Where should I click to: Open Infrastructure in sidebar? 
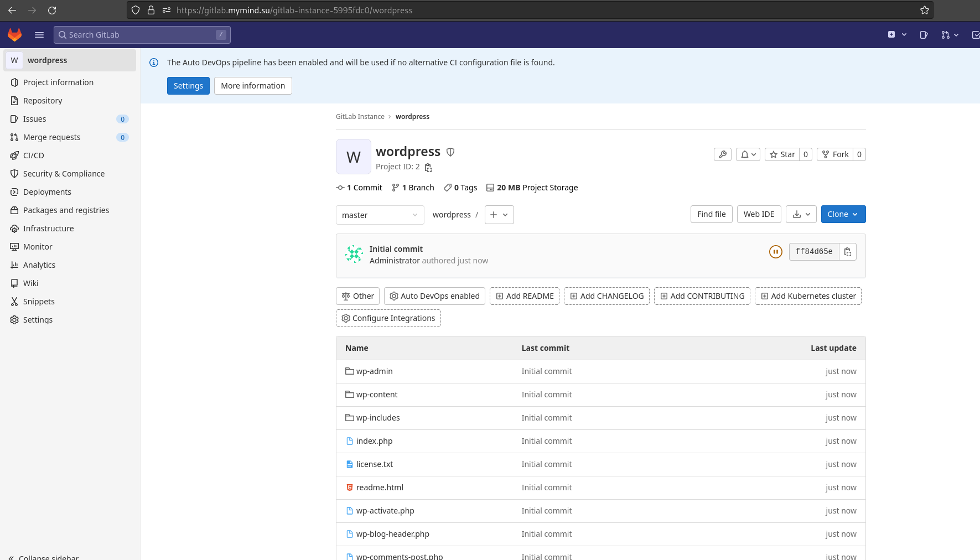[70, 229]
